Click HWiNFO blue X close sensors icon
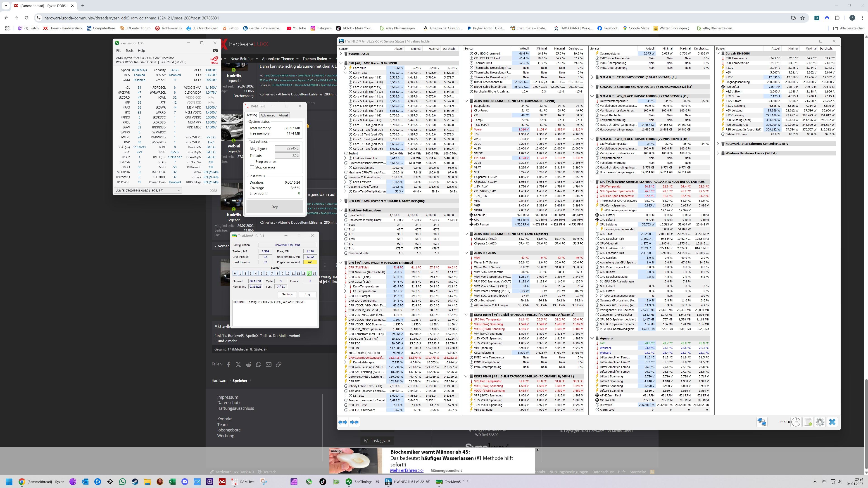This screenshot has height=488, width=868. 832,422
